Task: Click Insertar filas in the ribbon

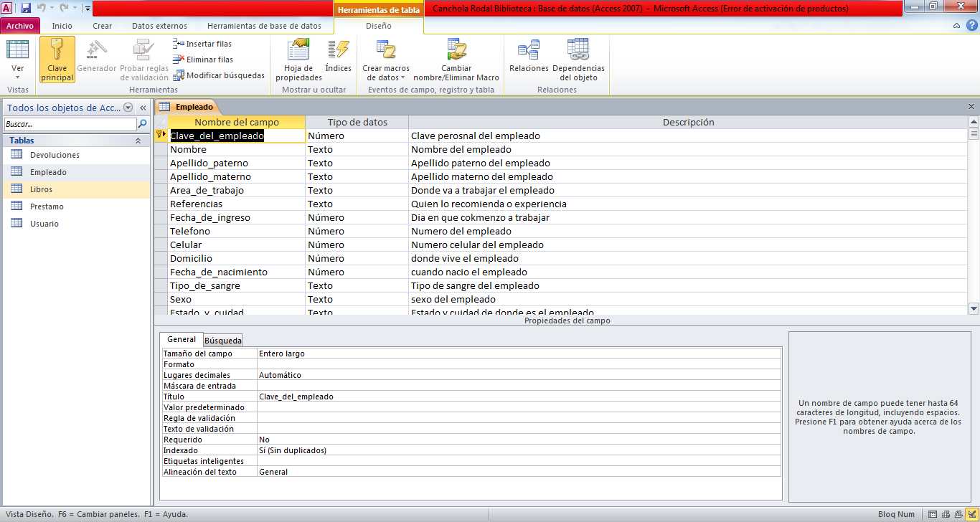Action: (202, 44)
